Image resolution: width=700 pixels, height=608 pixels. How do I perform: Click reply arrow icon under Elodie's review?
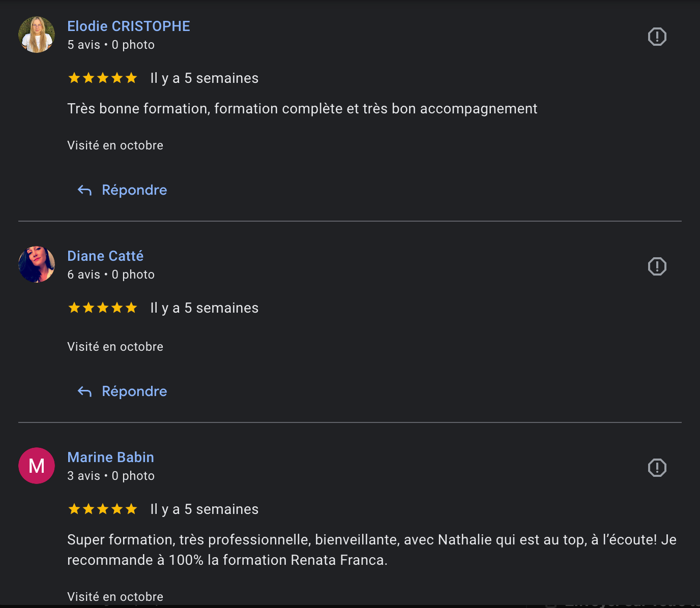pyautogui.click(x=84, y=191)
